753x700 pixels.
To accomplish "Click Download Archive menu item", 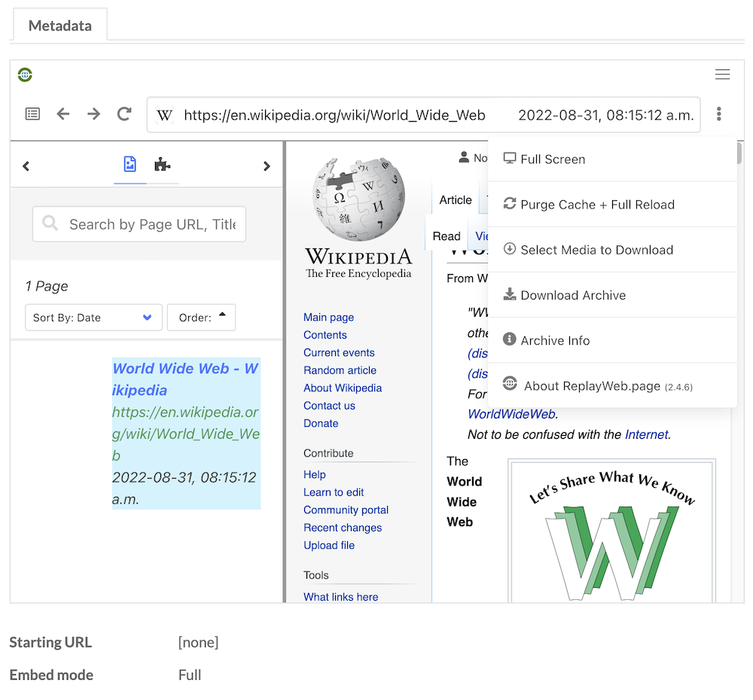I will point(612,295).
